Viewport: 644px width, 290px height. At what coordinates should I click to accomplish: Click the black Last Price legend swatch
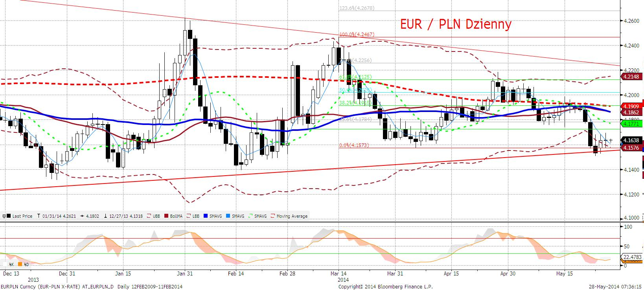9,216
